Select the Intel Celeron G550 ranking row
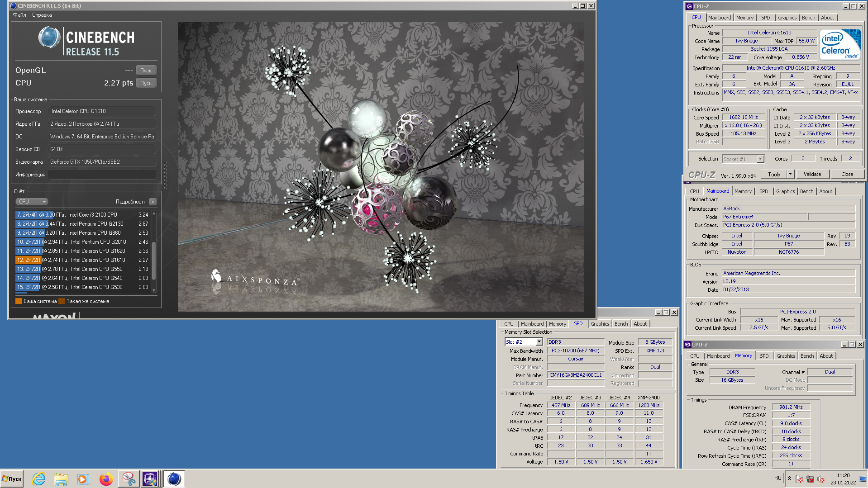The width and height of the screenshot is (868, 488). pos(82,269)
